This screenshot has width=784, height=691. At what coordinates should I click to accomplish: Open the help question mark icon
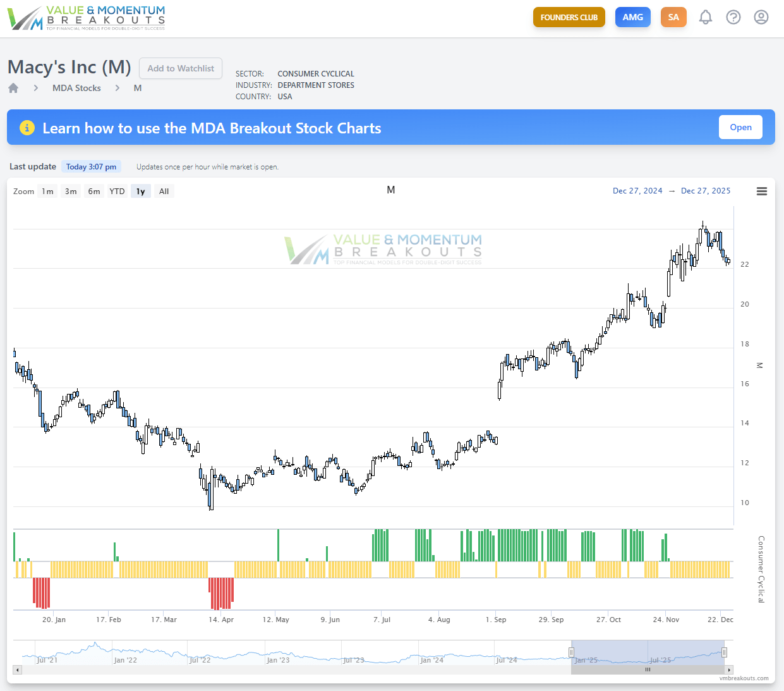pos(733,17)
